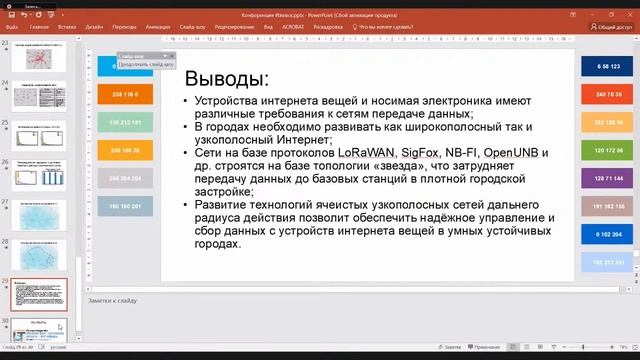Click Продолжить слайд-шоу button
The width and height of the screenshot is (640, 360).
click(x=146, y=64)
